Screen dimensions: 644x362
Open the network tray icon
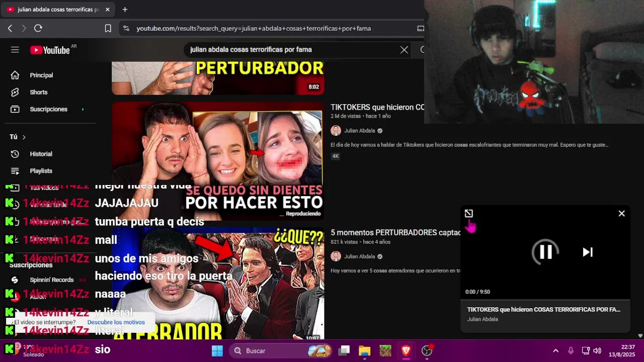click(586, 350)
